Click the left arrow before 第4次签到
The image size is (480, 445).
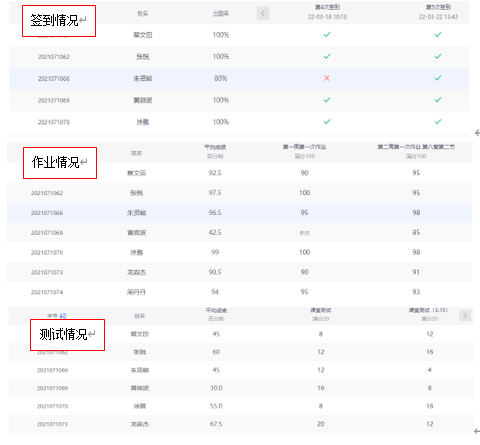pos(263,13)
